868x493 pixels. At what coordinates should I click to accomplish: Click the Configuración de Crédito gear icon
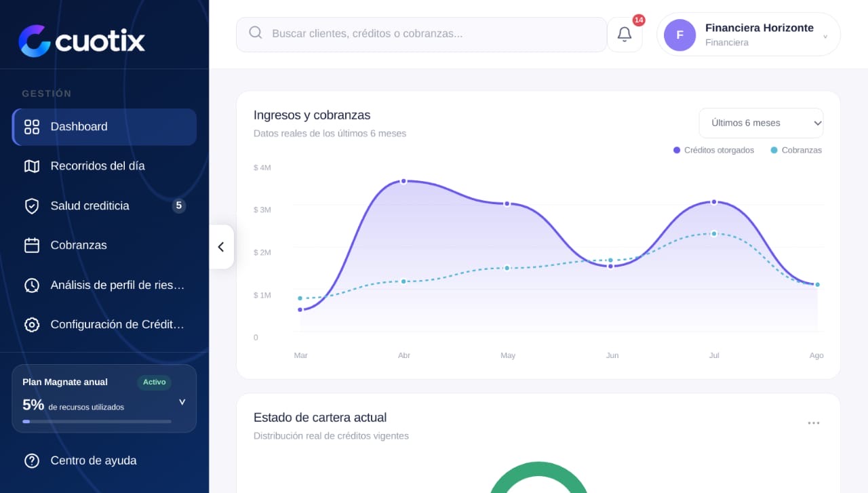click(32, 325)
